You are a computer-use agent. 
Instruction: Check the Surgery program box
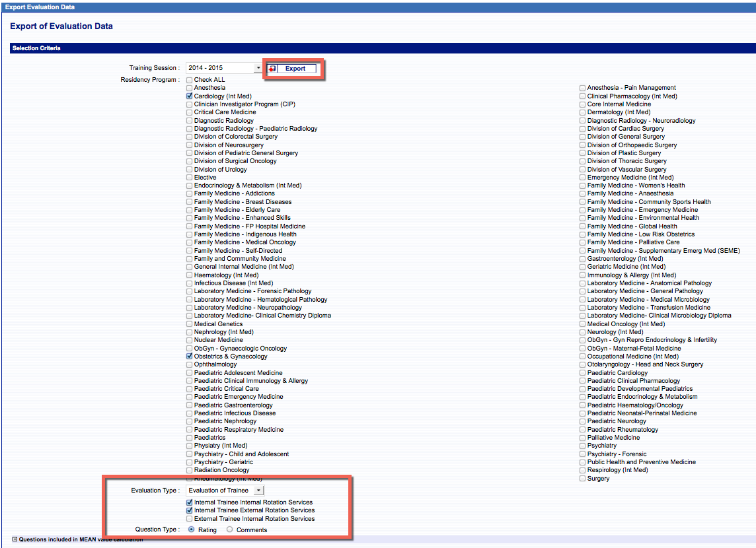(x=582, y=479)
